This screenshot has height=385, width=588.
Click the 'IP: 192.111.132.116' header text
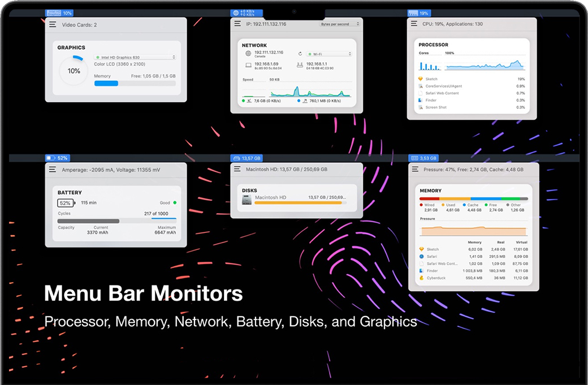[266, 24]
